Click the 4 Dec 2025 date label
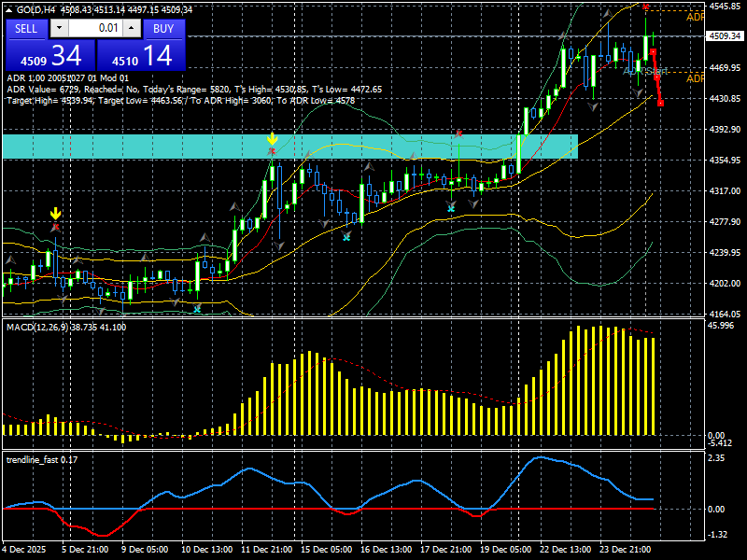Screen dimensions: 747x560 click(25, 549)
